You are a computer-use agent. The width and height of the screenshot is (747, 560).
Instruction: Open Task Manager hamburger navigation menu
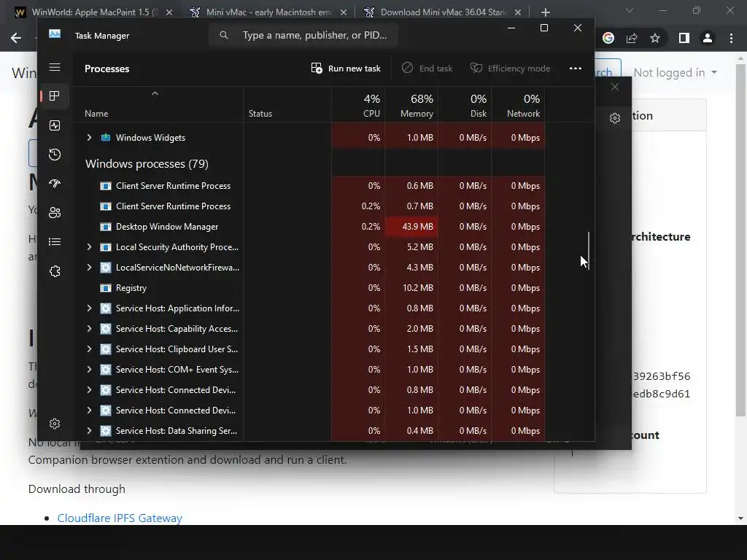tap(55, 67)
